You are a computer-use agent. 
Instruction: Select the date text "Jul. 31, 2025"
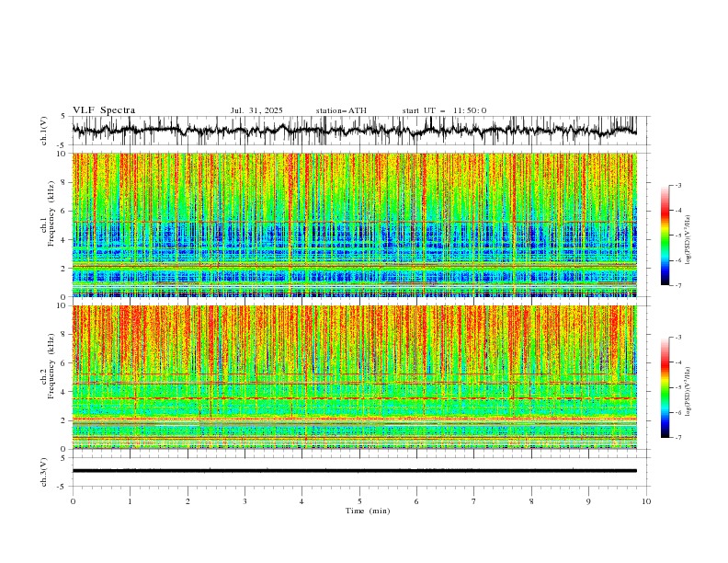(x=256, y=110)
